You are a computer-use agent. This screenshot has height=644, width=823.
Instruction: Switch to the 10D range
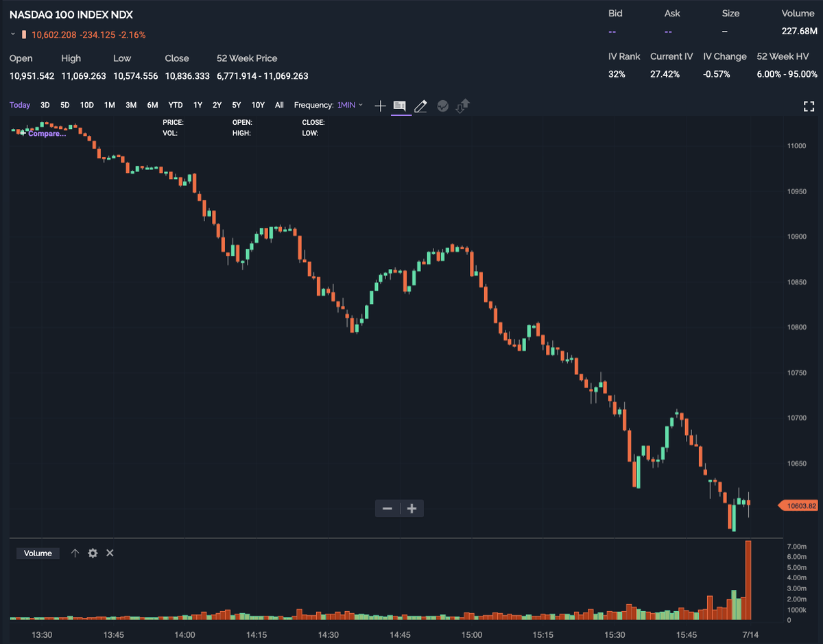(x=86, y=105)
